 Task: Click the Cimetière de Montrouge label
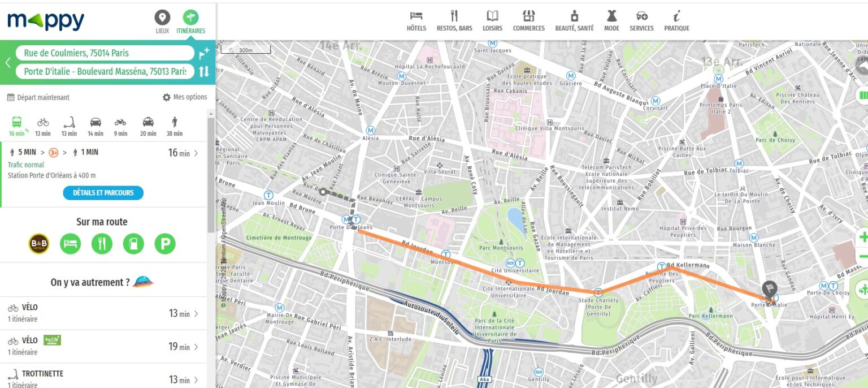click(279, 238)
